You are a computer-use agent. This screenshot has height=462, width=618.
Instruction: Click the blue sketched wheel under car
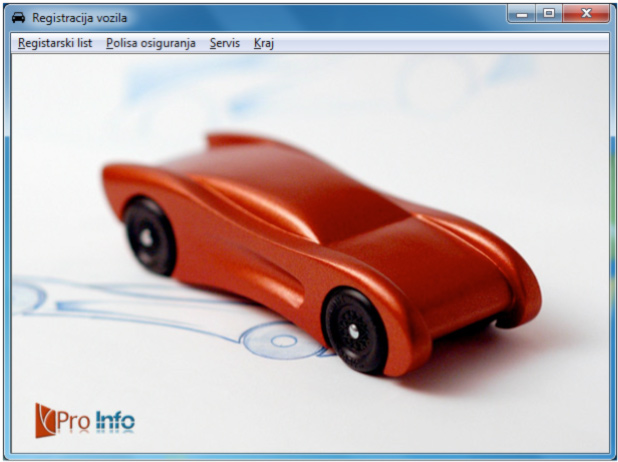[285, 341]
